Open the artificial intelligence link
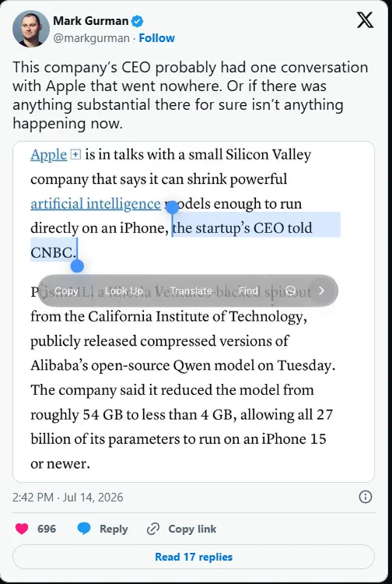 tap(96, 204)
